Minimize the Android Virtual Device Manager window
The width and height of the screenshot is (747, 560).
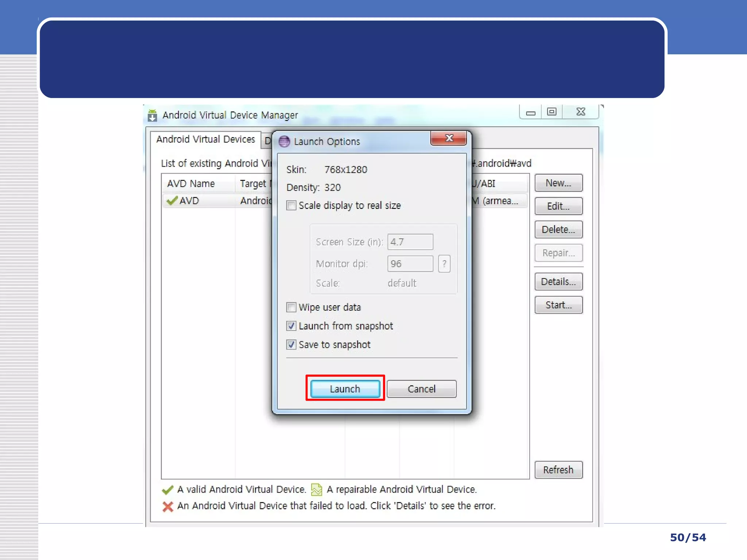(531, 112)
